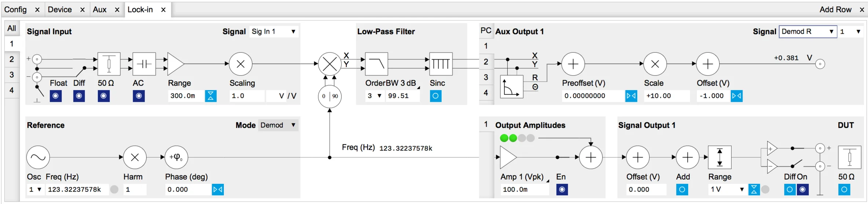Toggle the Diff input setting
The height and width of the screenshot is (204, 868).
(79, 96)
